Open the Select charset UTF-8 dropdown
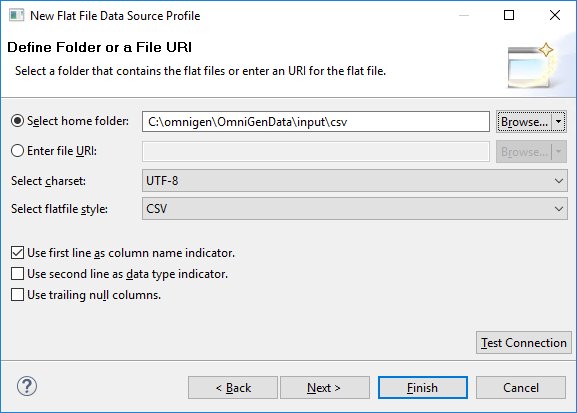 [x=355, y=181]
